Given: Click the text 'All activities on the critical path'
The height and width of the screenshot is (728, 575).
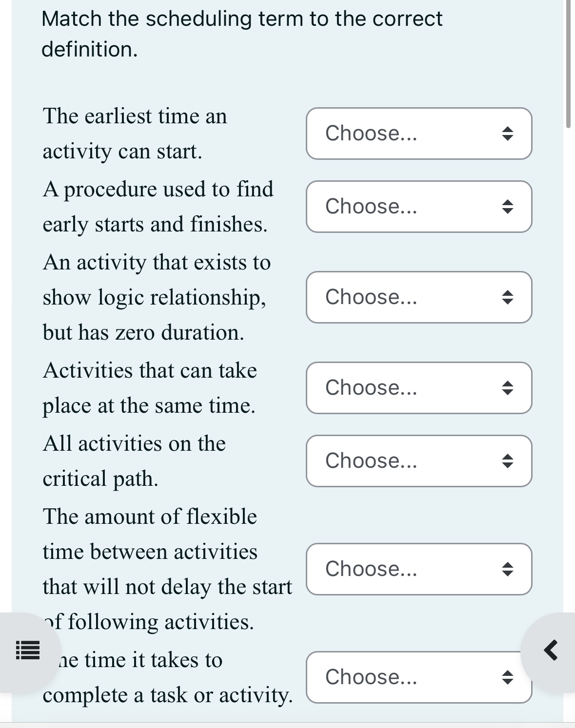Looking at the screenshot, I should point(134,460).
